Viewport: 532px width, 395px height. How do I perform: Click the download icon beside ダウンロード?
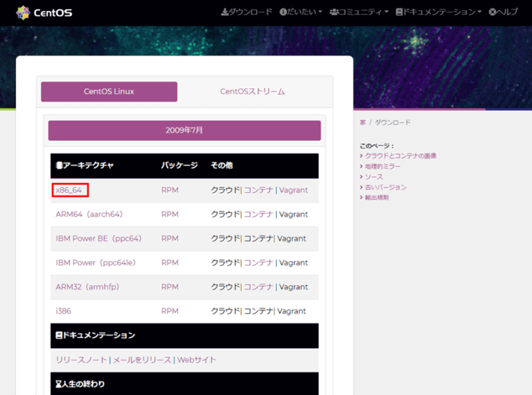pyautogui.click(x=224, y=12)
